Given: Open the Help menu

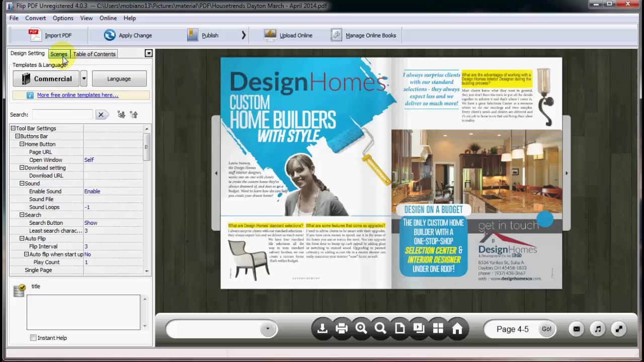Looking at the screenshot, I should click(130, 18).
